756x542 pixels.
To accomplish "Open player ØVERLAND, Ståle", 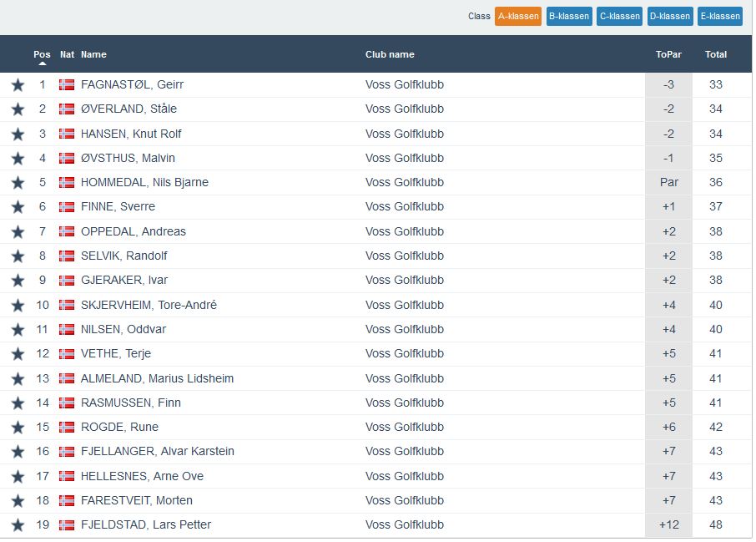I will coord(129,109).
